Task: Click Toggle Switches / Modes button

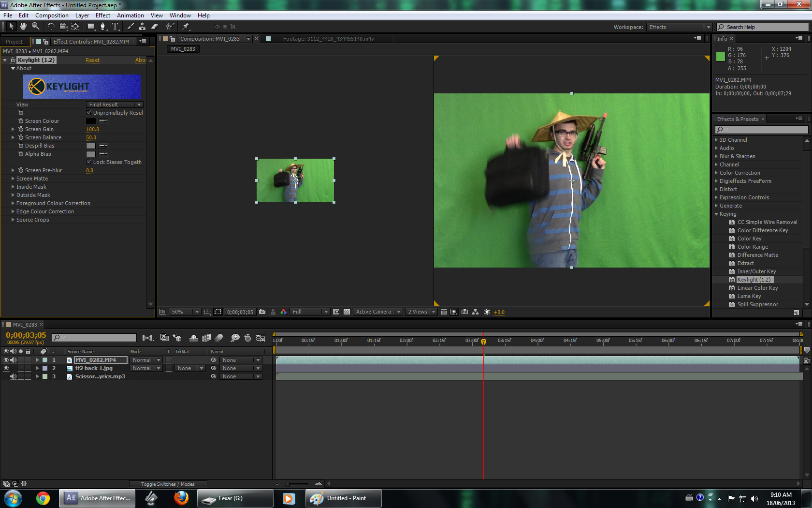Action: pyautogui.click(x=168, y=484)
